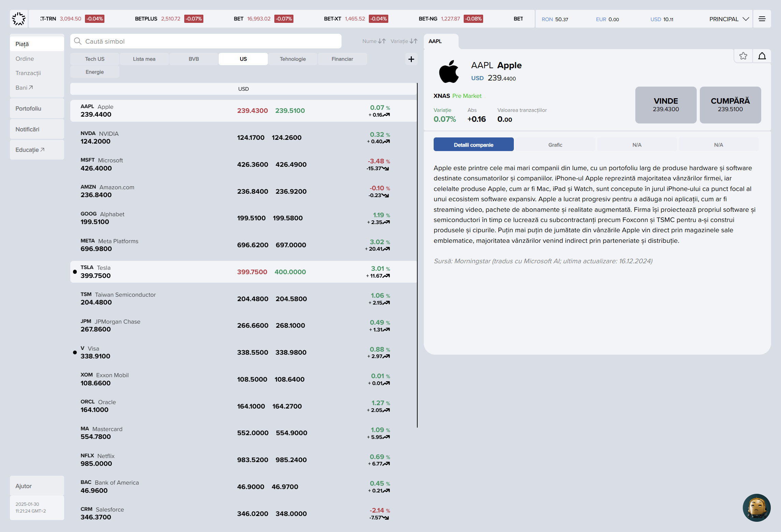Switch to the Energie list tab
Viewport: 781px width, 532px height.
(95, 72)
